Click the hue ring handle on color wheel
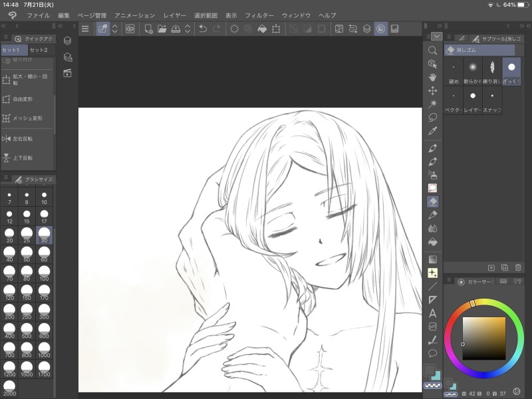This screenshot has width=532, height=399. pyautogui.click(x=473, y=303)
